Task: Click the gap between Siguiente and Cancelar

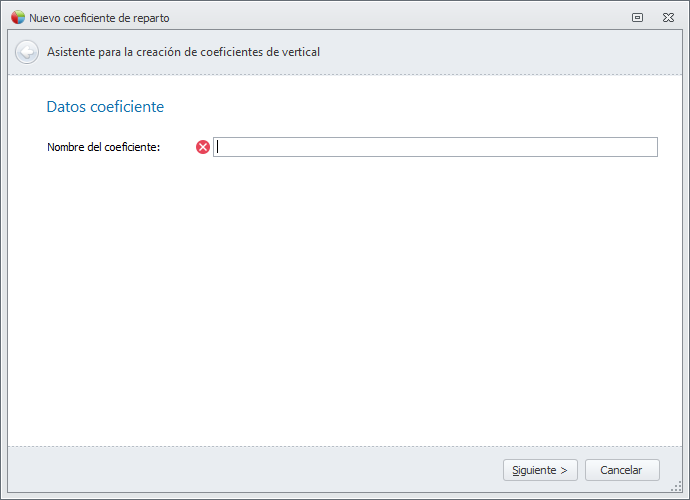Action: (x=582, y=470)
